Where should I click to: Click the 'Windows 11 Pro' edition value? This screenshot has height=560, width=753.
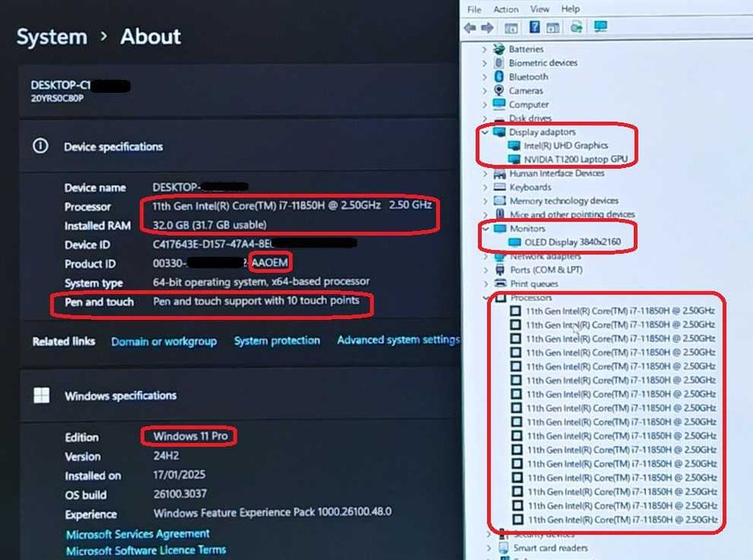(x=190, y=436)
